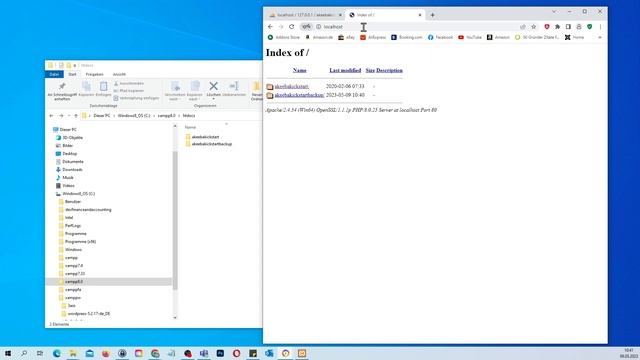The height and width of the screenshot is (360, 640).
Task: Switch to the localhost / 127.0.0.1 tab
Action: pyautogui.click(x=305, y=15)
